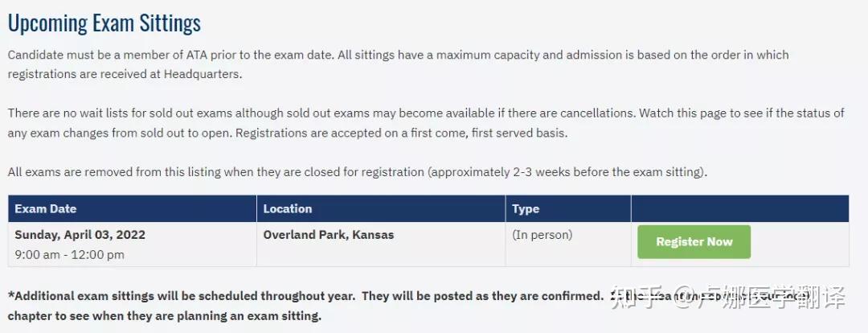Viewport: 868px width, 333px height.
Task: Click the sentence starting "All exams are removed"
Action: click(x=358, y=171)
